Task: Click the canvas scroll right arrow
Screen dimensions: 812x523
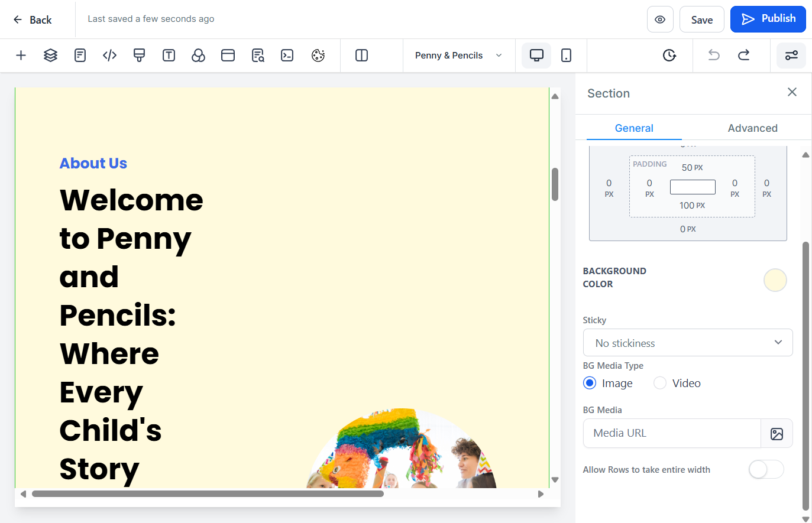Action: [x=541, y=494]
